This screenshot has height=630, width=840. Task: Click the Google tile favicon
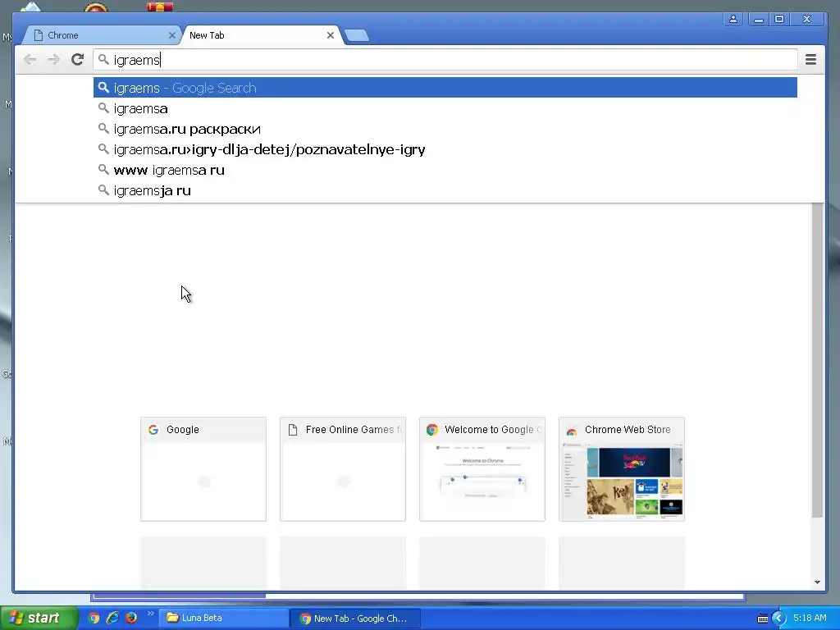(x=153, y=430)
